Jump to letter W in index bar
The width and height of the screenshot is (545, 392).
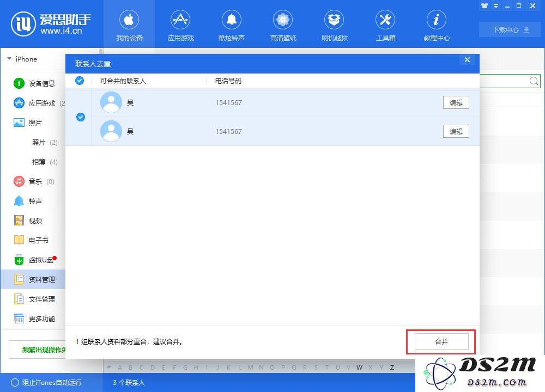pos(359,367)
